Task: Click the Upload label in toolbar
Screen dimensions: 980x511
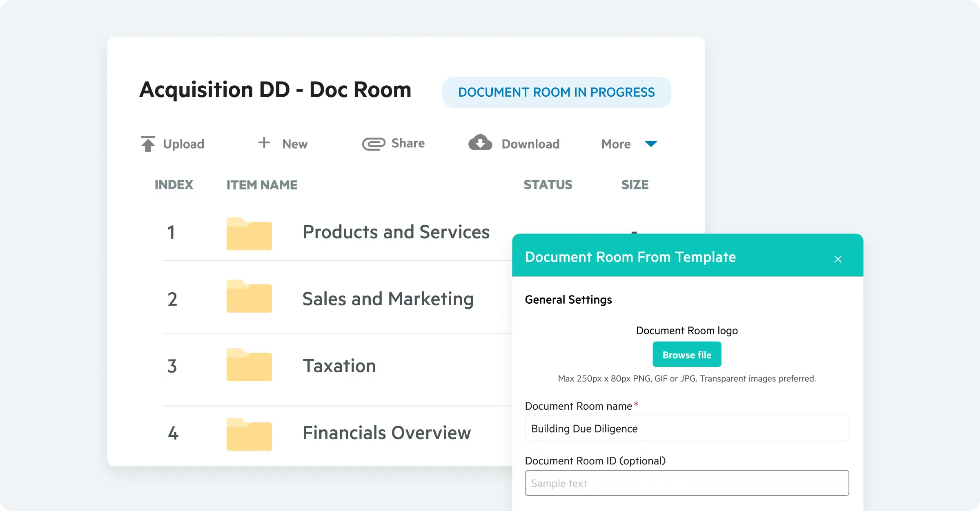Action: [x=184, y=144]
